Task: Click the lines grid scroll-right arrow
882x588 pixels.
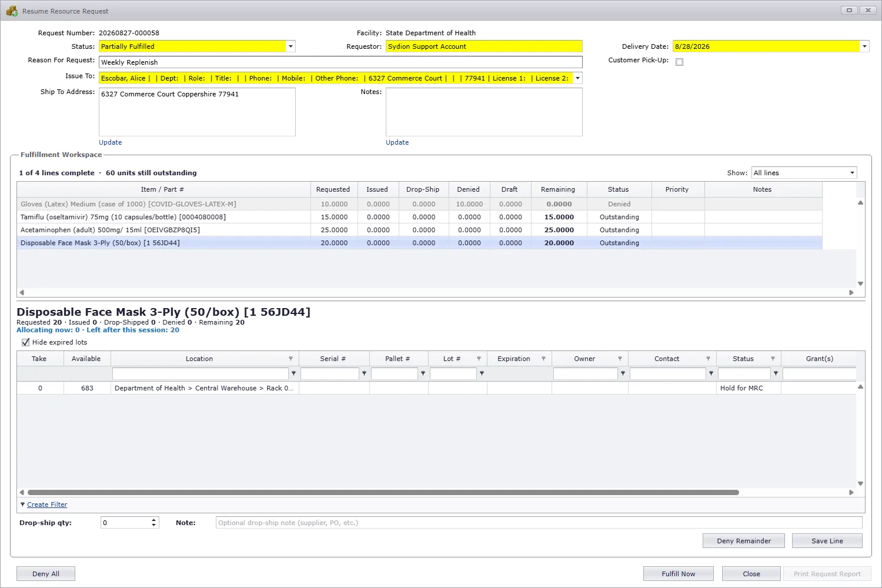Action: [851, 292]
